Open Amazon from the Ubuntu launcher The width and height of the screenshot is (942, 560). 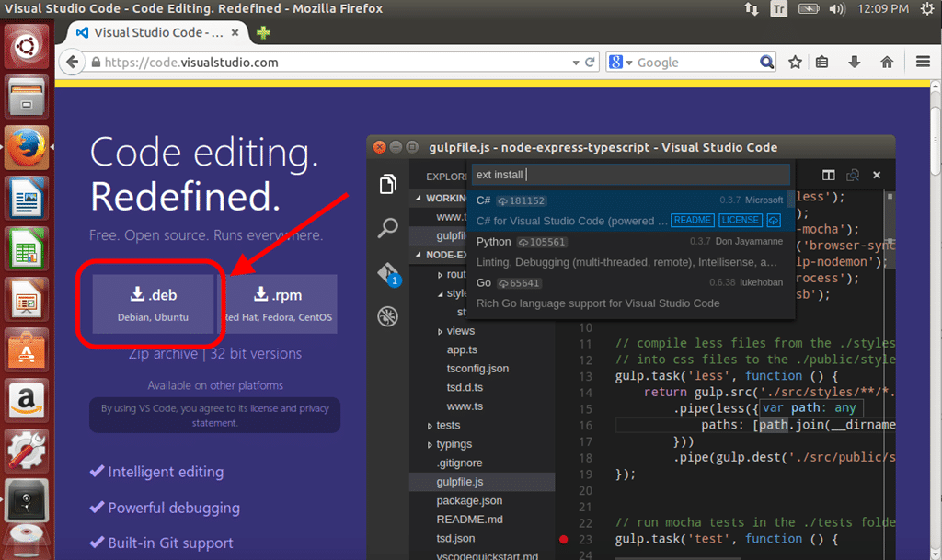coord(26,400)
